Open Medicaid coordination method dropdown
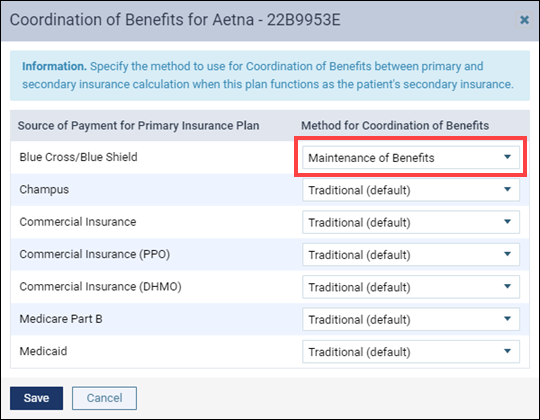This screenshot has width=540, height=420. click(x=411, y=351)
